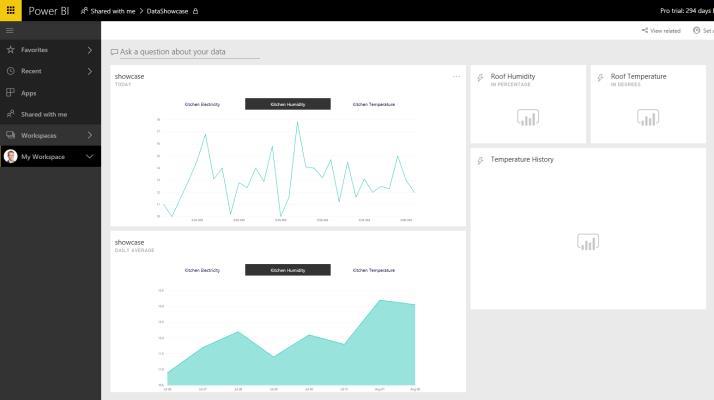Image resolution: width=714 pixels, height=400 pixels.
Task: Click the lock icon beside DataShowcase
Action: pyautogui.click(x=195, y=11)
